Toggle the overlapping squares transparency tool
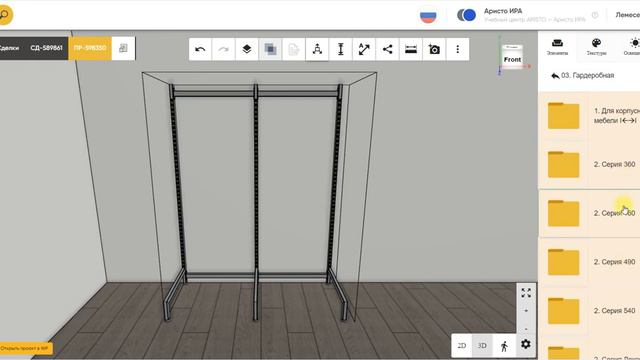This screenshot has width=640, height=360. (x=270, y=49)
